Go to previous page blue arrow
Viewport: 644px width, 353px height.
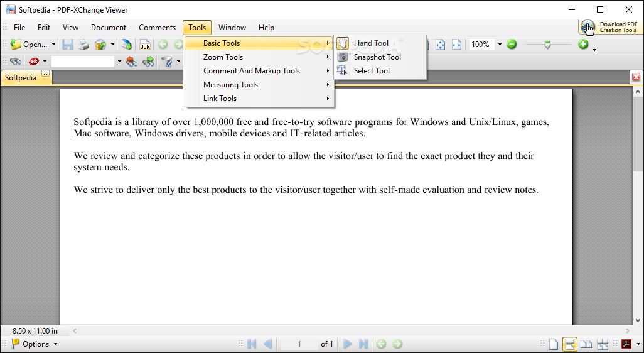[x=268, y=344]
